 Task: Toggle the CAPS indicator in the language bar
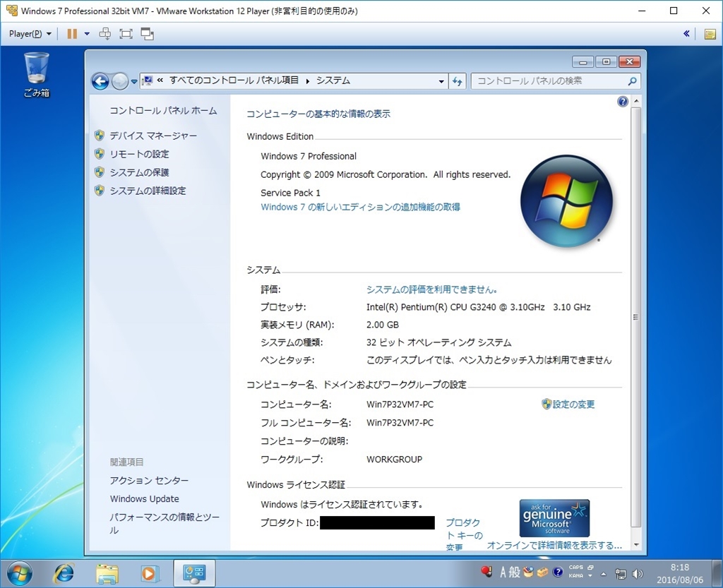coord(576,568)
